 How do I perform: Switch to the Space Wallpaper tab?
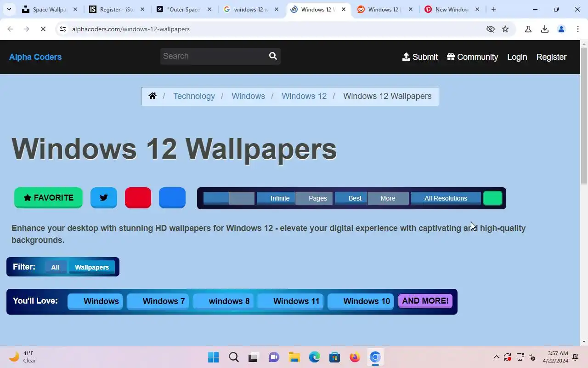pos(51,9)
